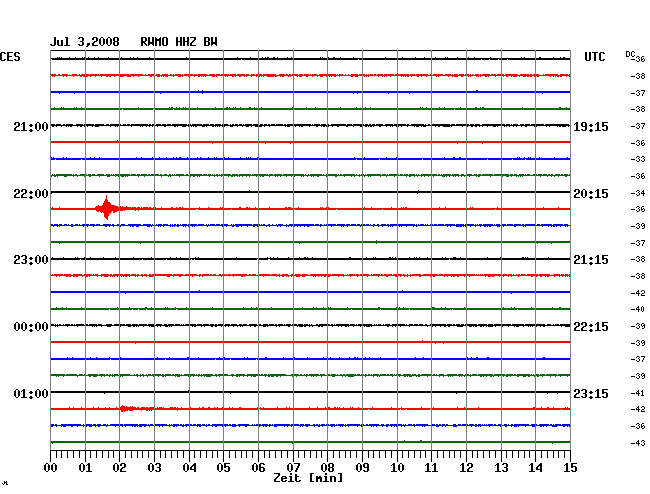Click minute axis tick label "12"
This screenshot has height=494, width=650.
466,468
